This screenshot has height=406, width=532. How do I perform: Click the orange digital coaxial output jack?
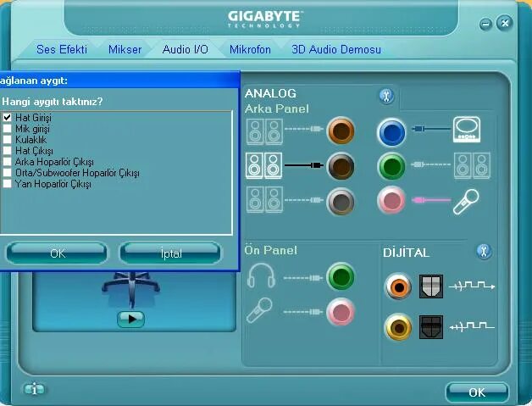(398, 286)
